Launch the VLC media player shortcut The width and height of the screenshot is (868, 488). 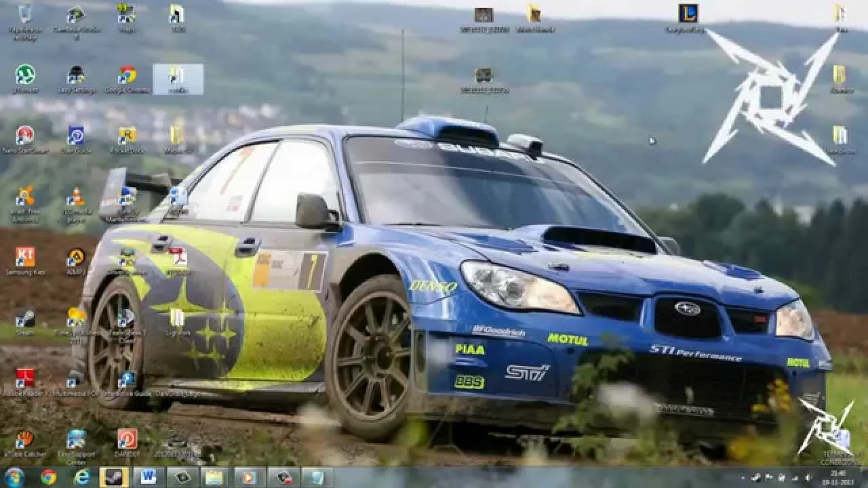76,203
